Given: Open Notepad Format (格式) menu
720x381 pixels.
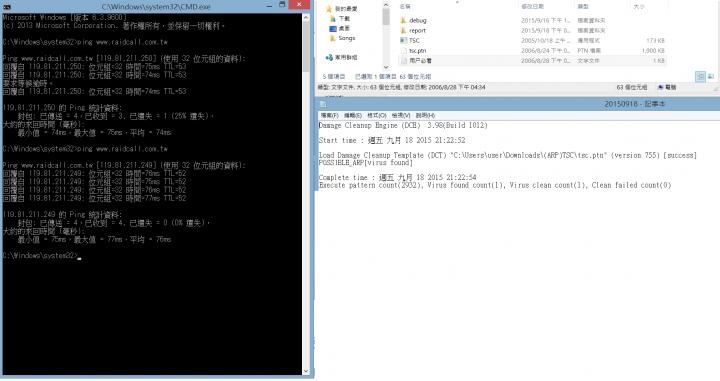Looking at the screenshot, I should point(377,115).
